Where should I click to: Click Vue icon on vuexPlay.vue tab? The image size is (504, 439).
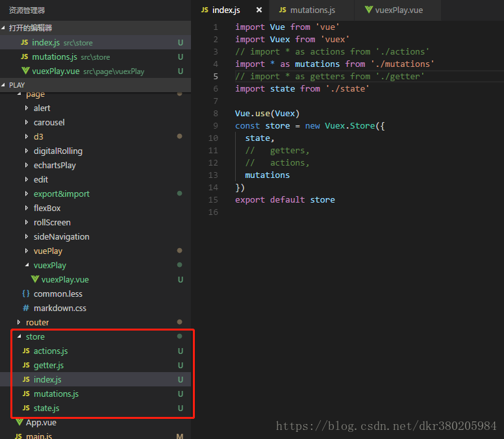[369, 10]
